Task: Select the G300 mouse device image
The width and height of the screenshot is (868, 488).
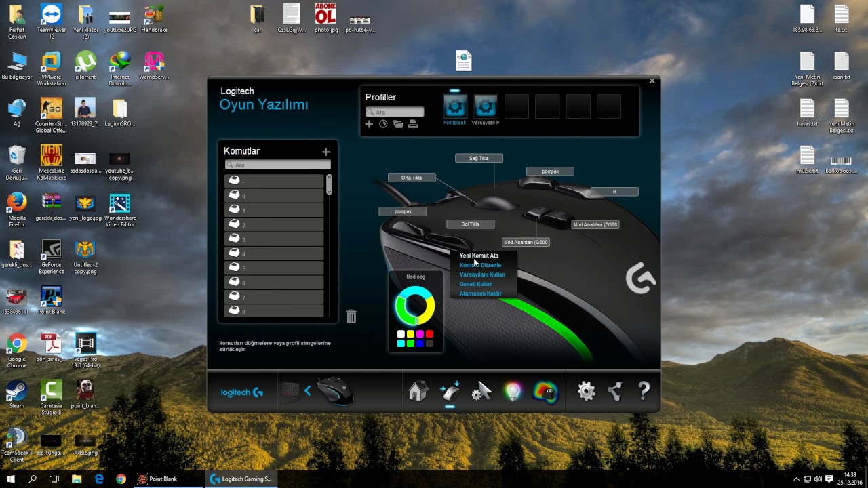Action: pyautogui.click(x=335, y=391)
